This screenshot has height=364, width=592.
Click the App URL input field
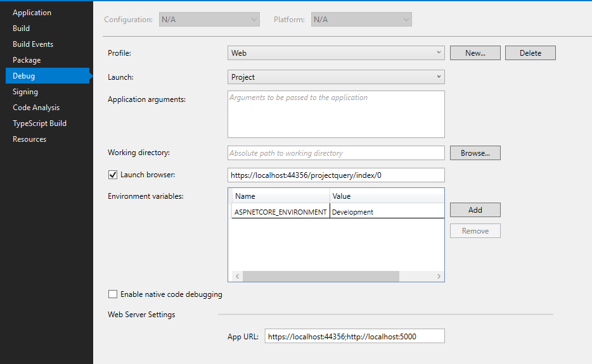pos(354,337)
